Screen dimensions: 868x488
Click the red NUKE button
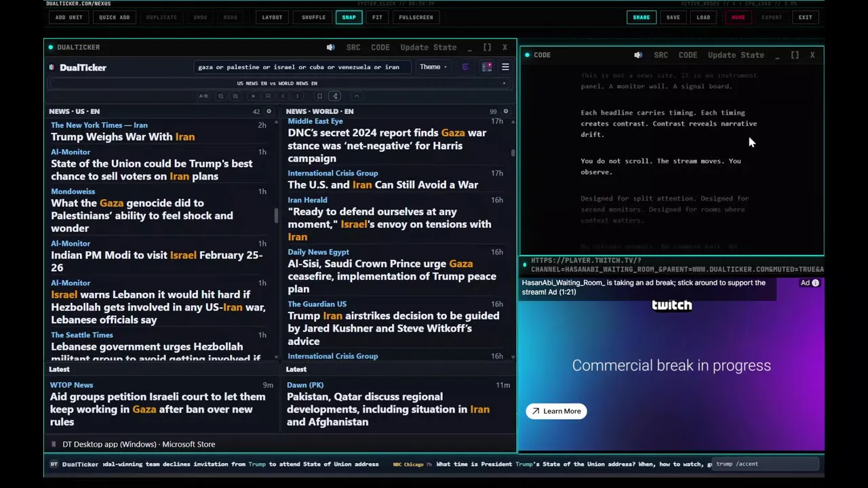tap(738, 17)
